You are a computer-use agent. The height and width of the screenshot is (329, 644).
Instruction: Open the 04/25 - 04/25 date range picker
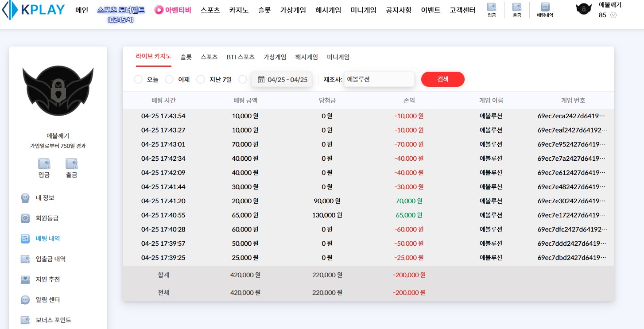click(x=282, y=80)
